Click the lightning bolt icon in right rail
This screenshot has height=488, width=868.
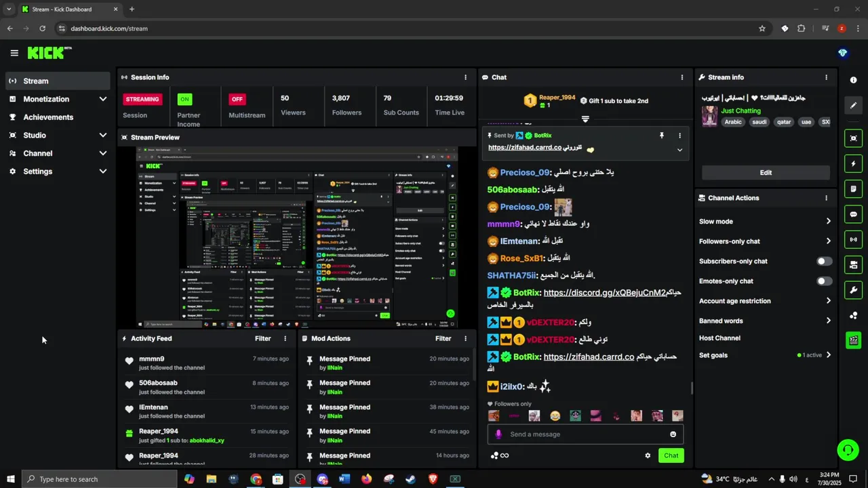[x=853, y=164]
